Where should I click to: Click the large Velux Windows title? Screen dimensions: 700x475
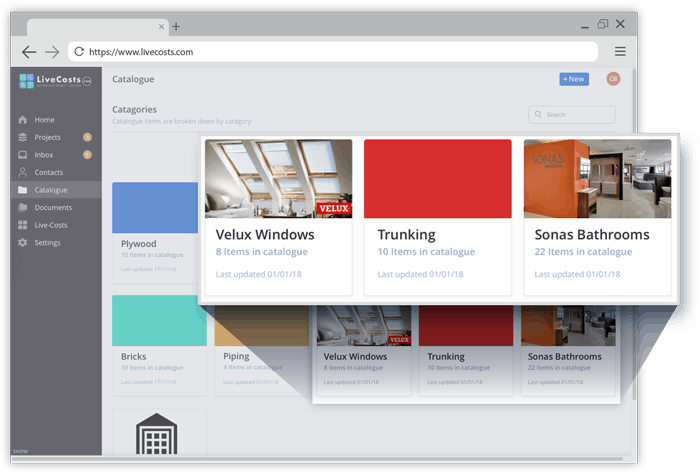point(265,234)
